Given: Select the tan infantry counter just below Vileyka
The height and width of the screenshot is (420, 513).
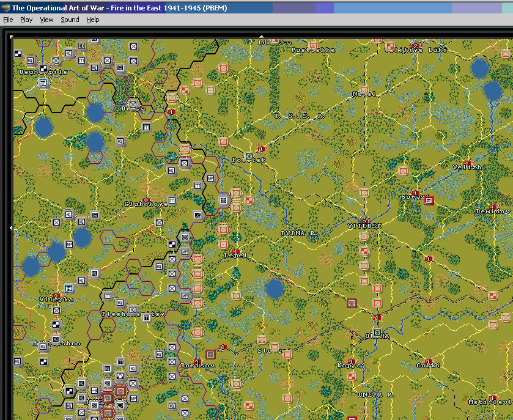Looking at the screenshot, I should [x=56, y=311].
